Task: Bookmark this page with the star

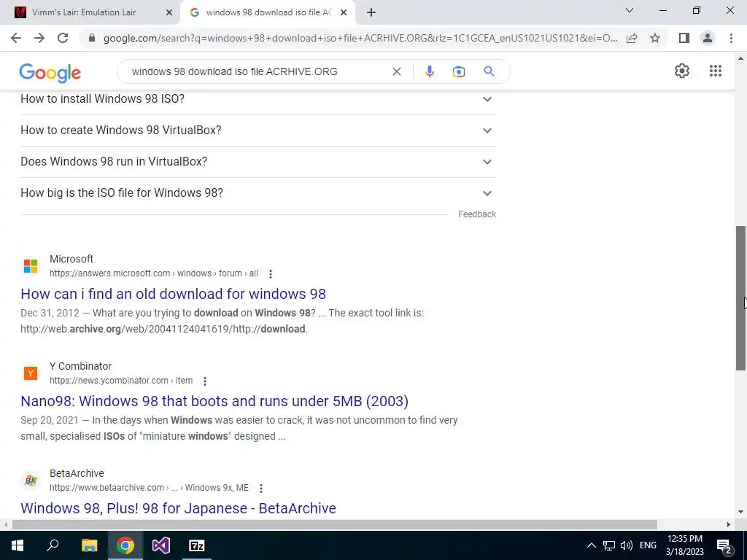Action: point(655,38)
